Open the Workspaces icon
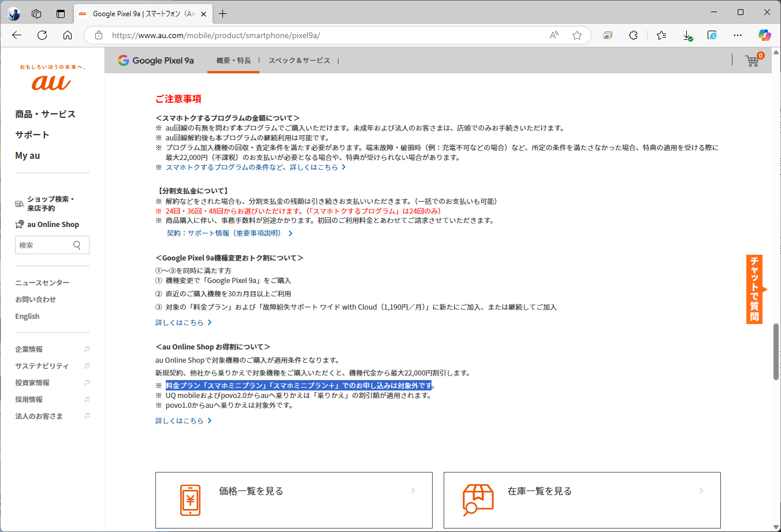This screenshot has width=781, height=532. click(x=36, y=13)
